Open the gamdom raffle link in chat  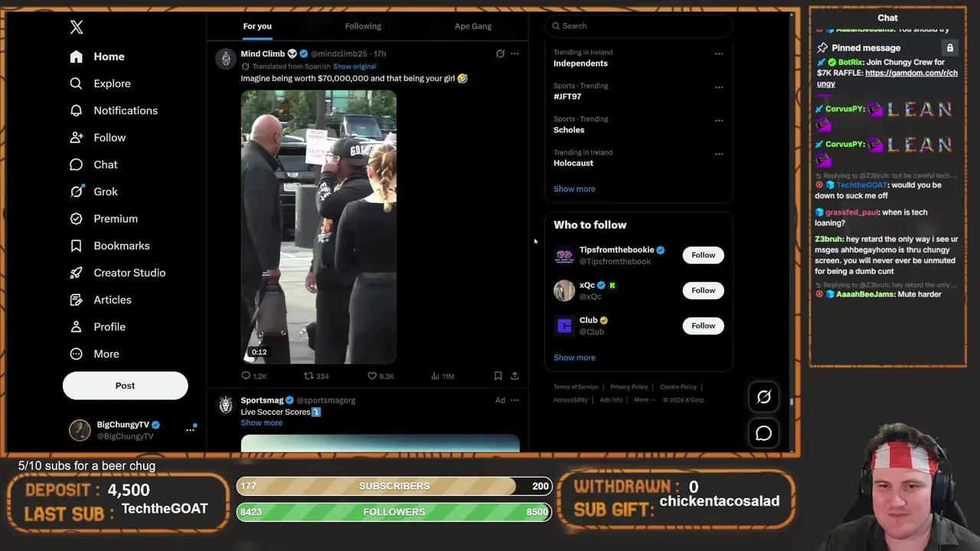coord(887,78)
